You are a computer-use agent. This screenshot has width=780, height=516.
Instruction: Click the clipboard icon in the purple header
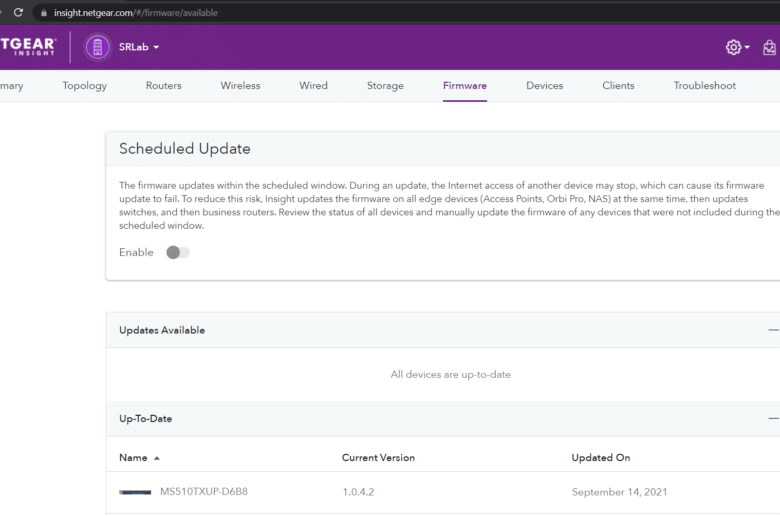coord(769,47)
